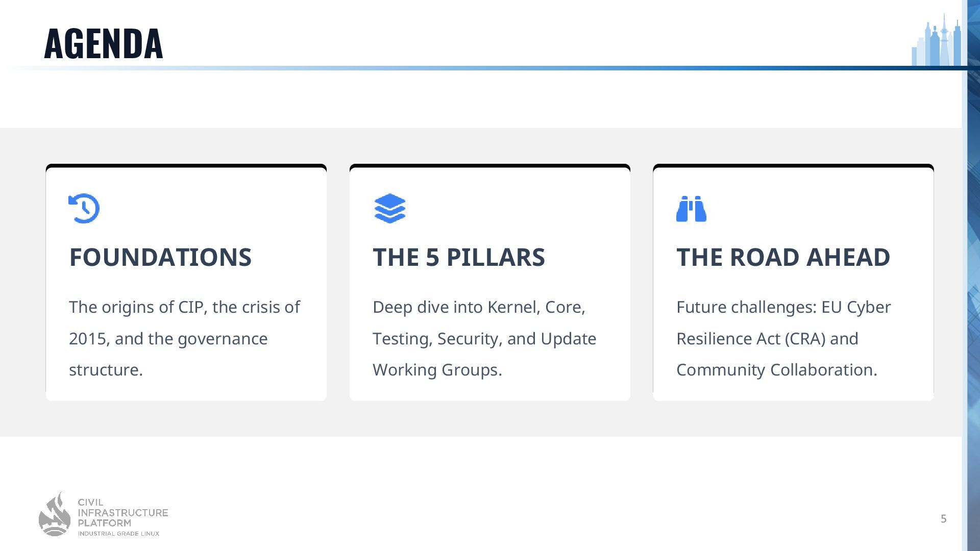The image size is (980, 551).
Task: Click the origins of CIP description text
Action: click(x=184, y=338)
